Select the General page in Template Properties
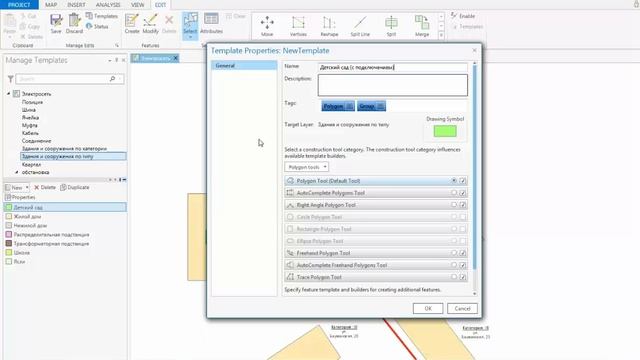This screenshot has width=640, height=360. (x=244, y=65)
